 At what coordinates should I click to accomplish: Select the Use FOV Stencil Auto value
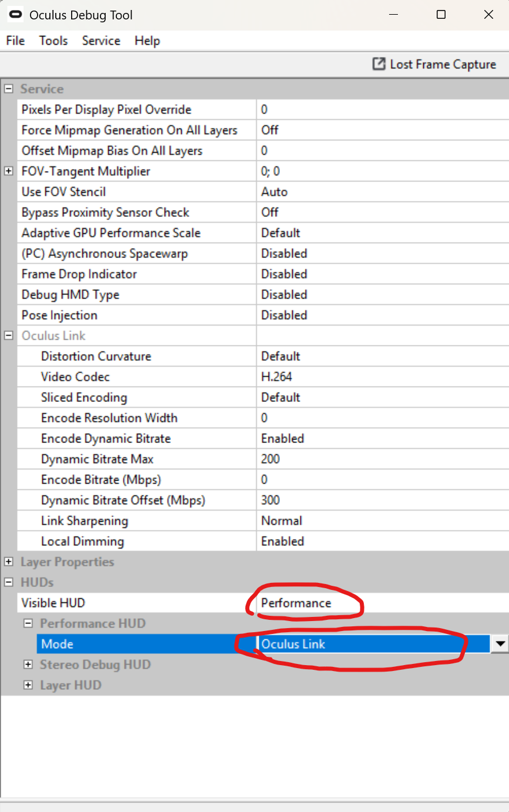tap(383, 192)
